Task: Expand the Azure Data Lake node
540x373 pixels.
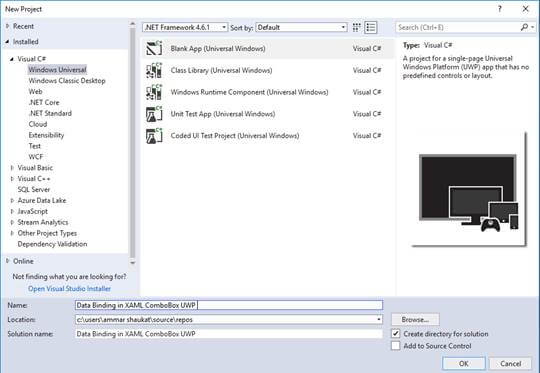Action: point(12,200)
